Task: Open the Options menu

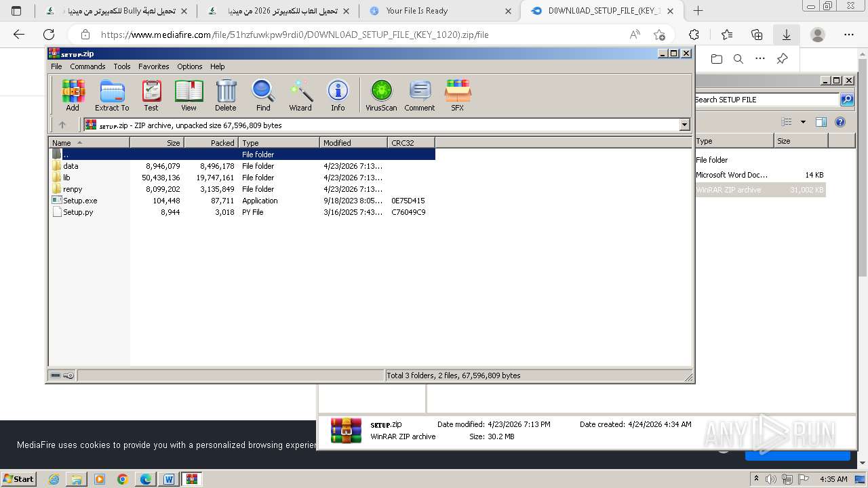Action: click(x=190, y=66)
